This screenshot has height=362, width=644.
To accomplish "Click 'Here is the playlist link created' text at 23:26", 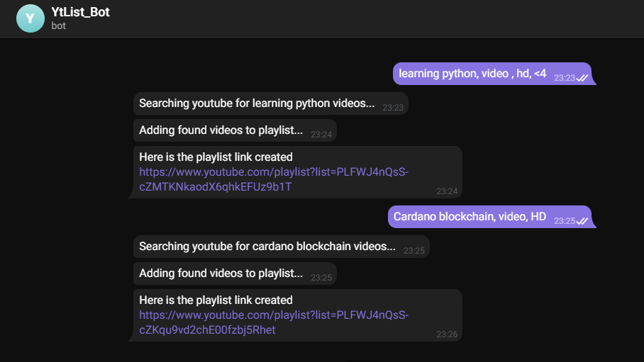I will 216,300.
